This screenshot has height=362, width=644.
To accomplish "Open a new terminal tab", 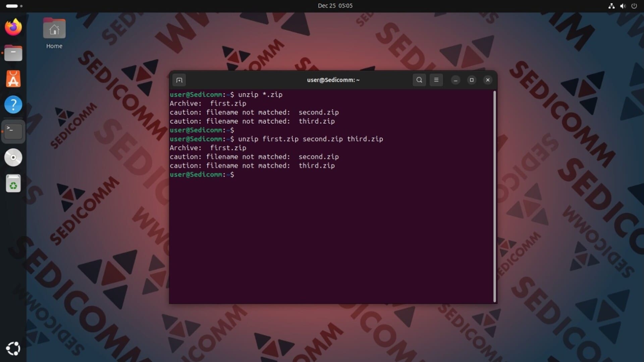I will [179, 80].
